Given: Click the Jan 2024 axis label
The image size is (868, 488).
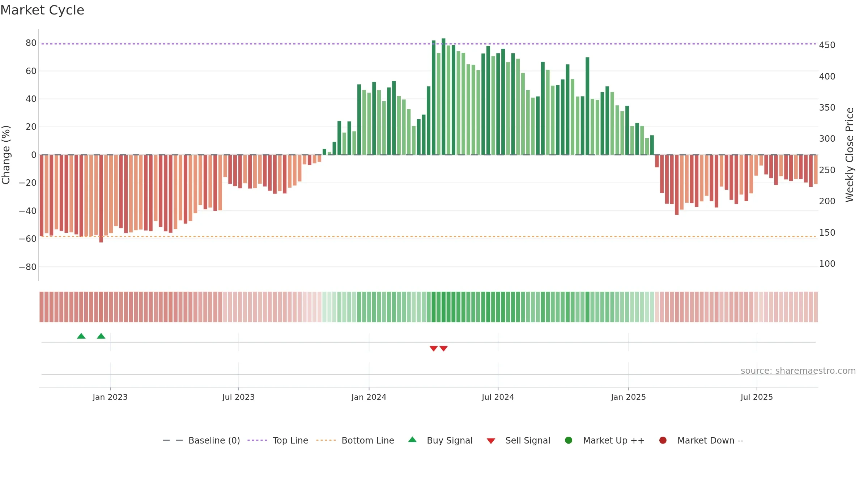Looking at the screenshot, I should [x=369, y=397].
